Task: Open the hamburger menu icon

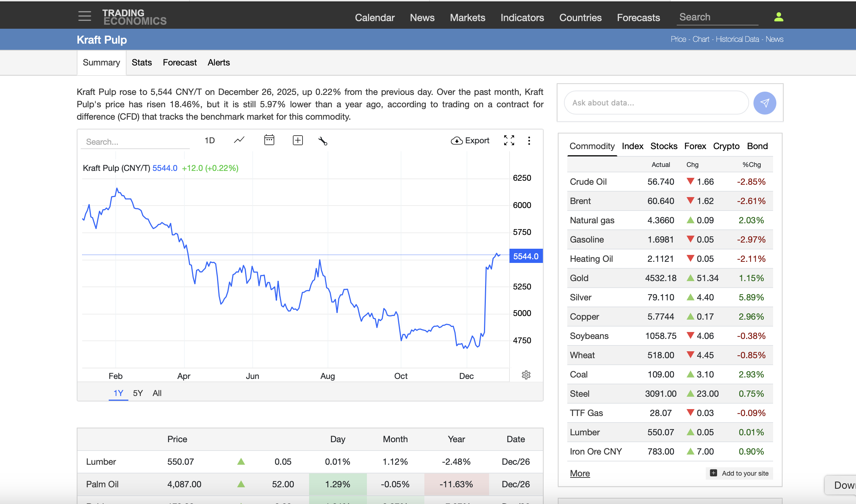Action: [84, 16]
